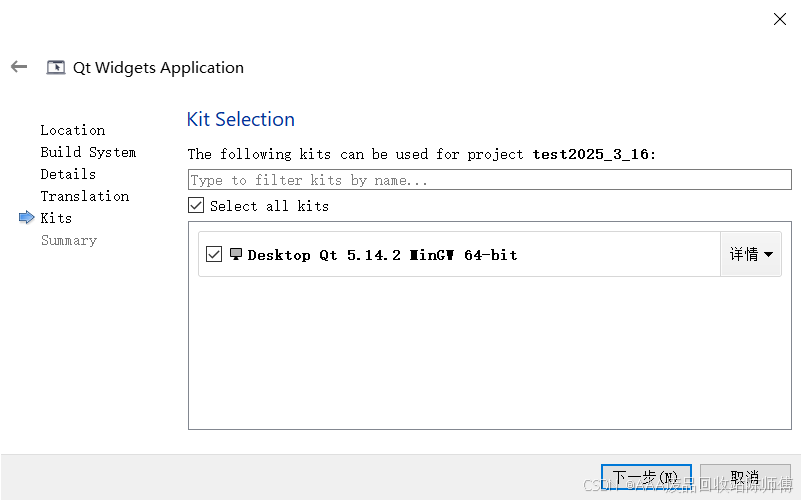Viewport: 802px width, 501px height.
Task: Expand the 详情 details dropdown
Action: tap(750, 254)
